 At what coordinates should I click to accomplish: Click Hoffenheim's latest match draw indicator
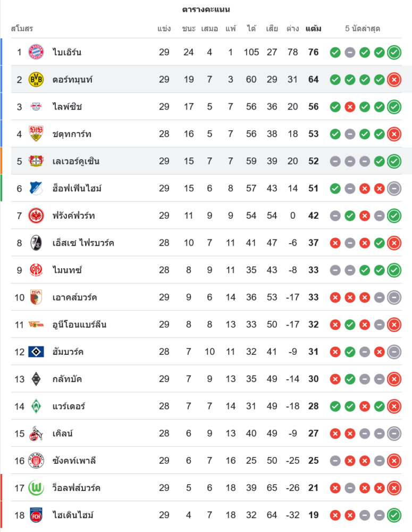pyautogui.click(x=394, y=188)
